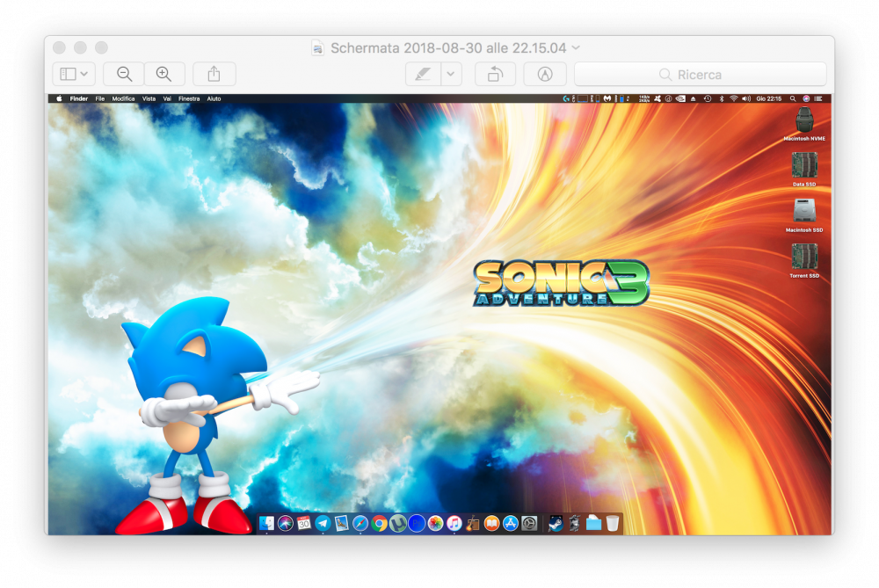Click the Spotlight magnifier in the menu bar

point(793,98)
